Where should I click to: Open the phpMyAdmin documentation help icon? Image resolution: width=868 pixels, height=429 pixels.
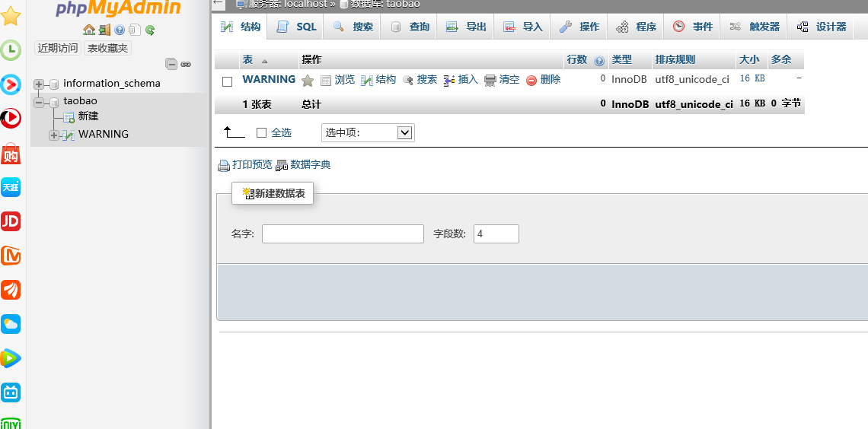pos(120,30)
